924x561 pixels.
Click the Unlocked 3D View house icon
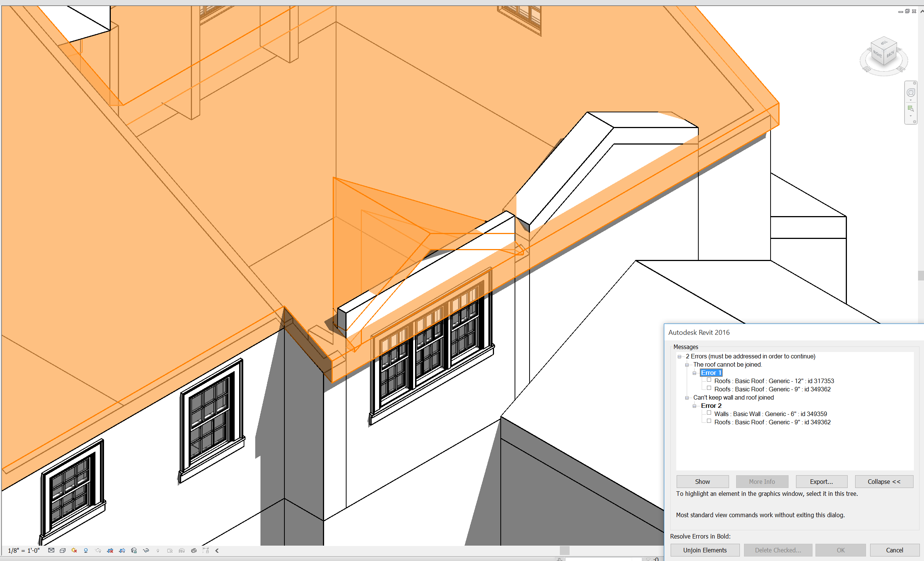pos(134,551)
